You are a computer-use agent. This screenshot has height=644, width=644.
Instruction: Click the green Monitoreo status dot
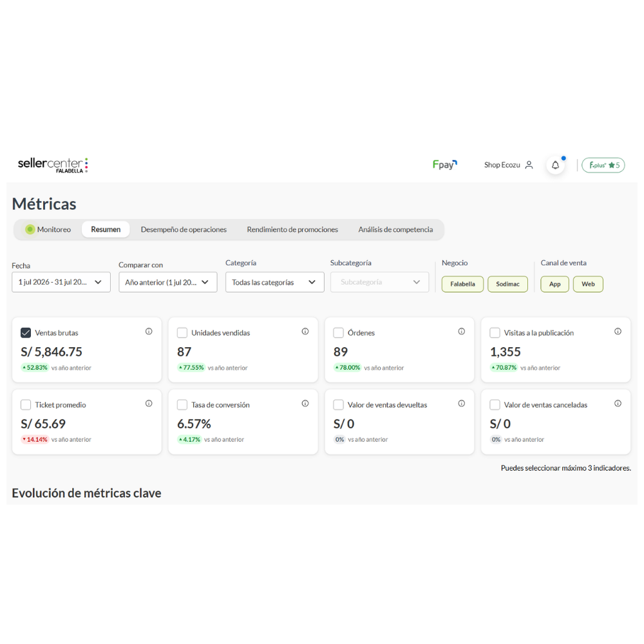click(x=30, y=230)
